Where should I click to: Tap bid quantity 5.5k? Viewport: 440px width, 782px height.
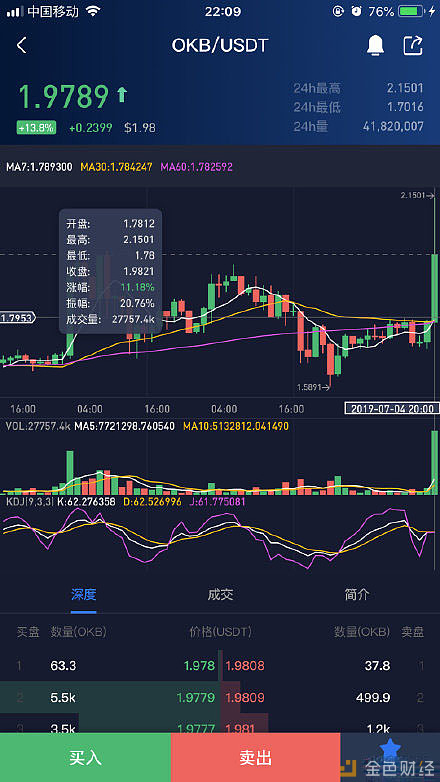[x=63, y=697]
